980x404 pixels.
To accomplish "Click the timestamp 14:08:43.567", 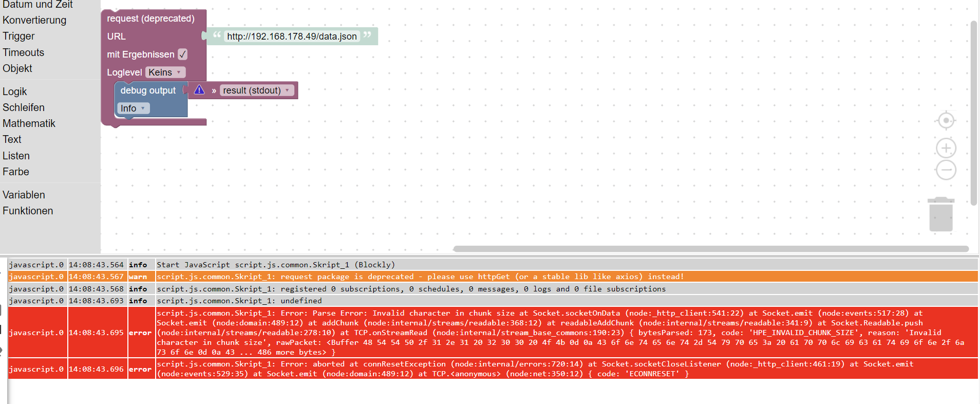I will pyautogui.click(x=97, y=277).
